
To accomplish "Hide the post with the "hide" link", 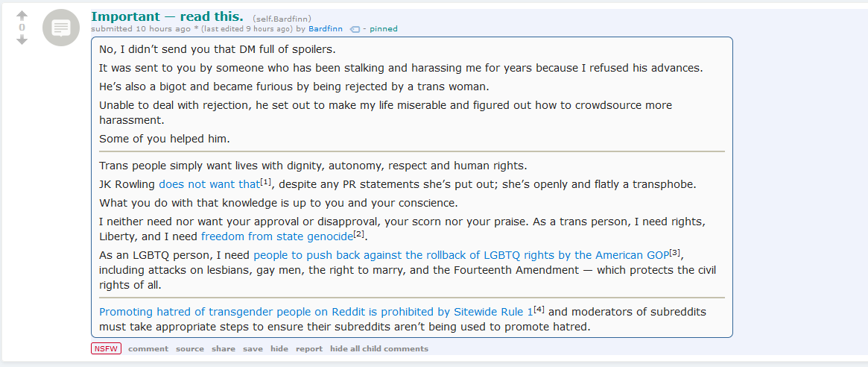I will 279,348.
